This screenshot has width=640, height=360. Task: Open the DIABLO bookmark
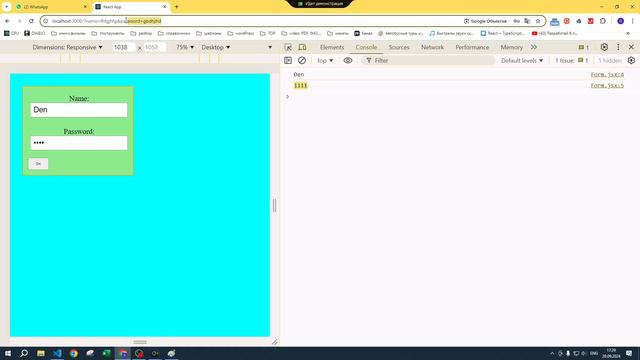(x=35, y=33)
